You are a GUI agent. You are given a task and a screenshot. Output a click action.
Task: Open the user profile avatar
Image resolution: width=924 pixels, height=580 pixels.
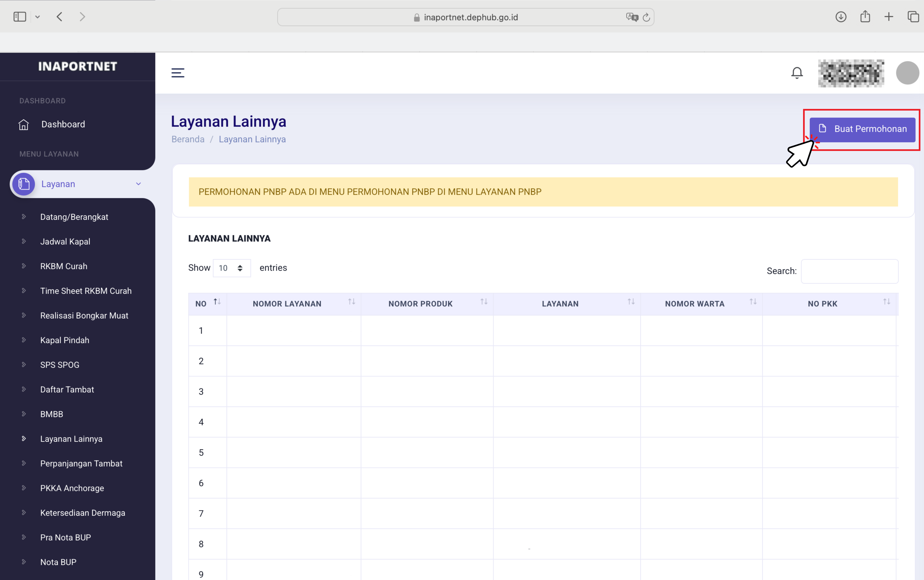point(907,73)
